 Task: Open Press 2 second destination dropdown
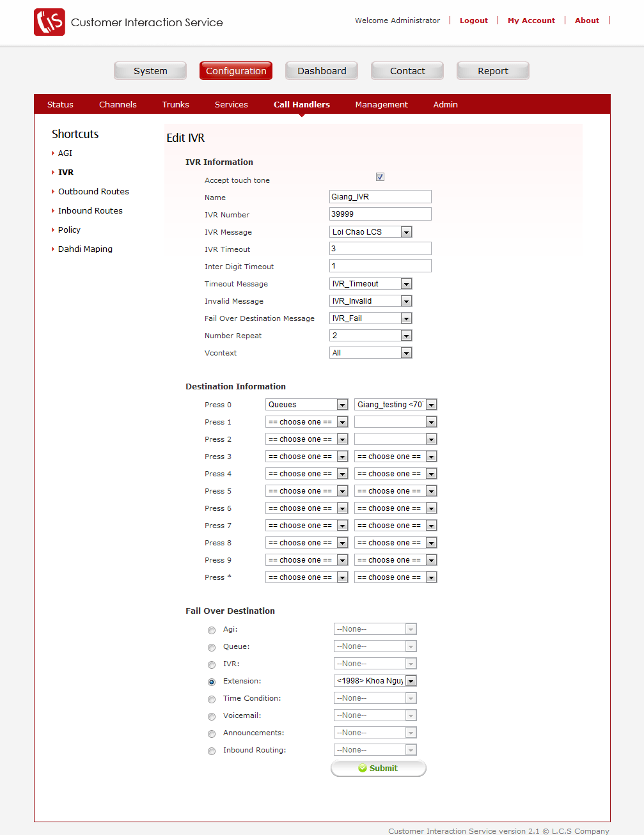(x=396, y=439)
